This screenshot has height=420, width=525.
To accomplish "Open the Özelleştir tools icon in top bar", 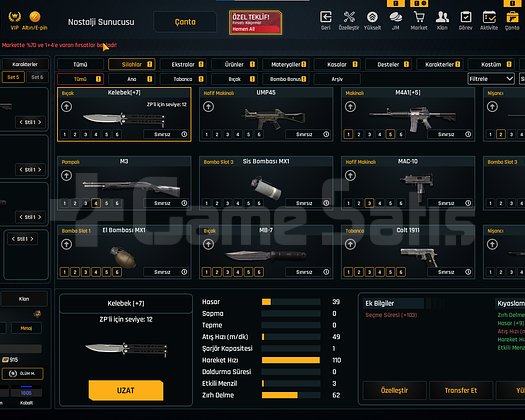I will coord(349,17).
